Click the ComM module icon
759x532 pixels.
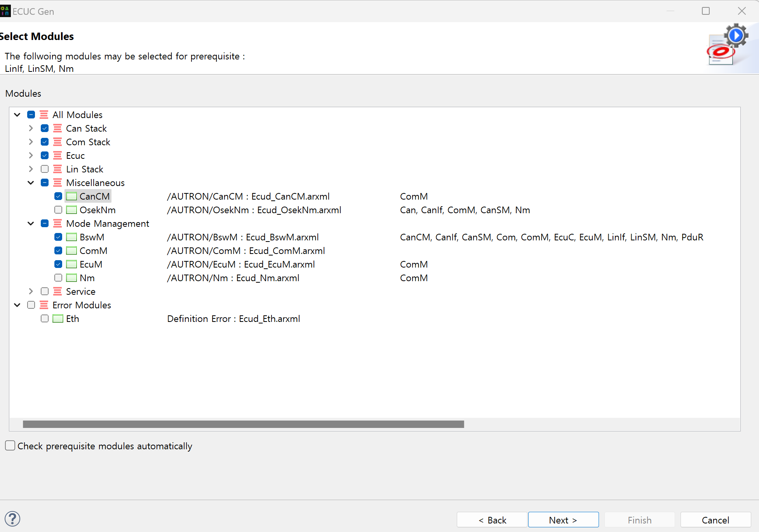[71, 250]
